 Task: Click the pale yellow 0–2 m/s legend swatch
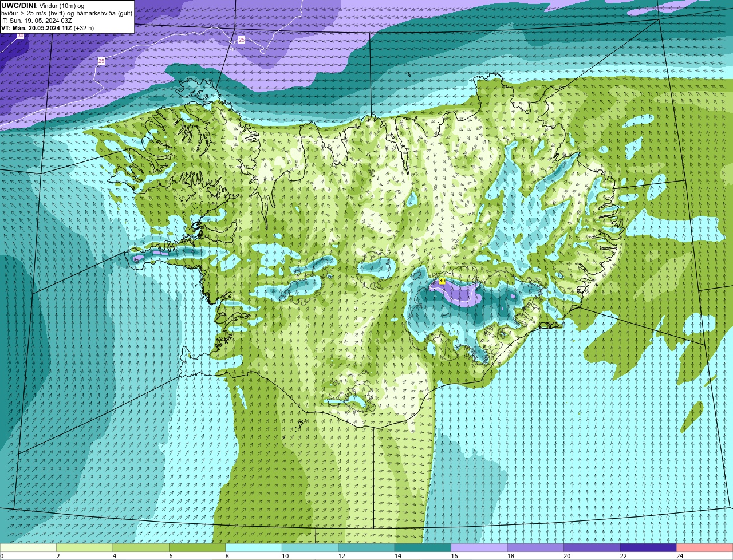click(x=29, y=548)
